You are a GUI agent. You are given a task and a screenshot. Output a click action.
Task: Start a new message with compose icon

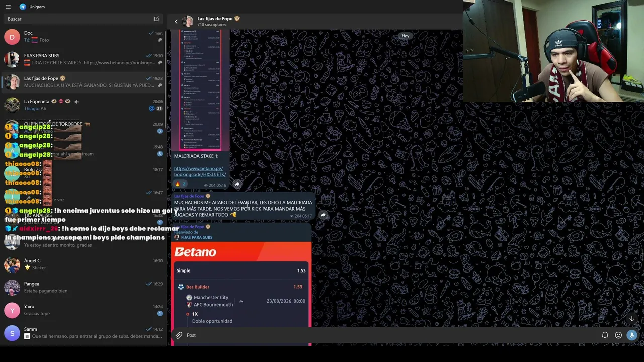pyautogui.click(x=156, y=19)
